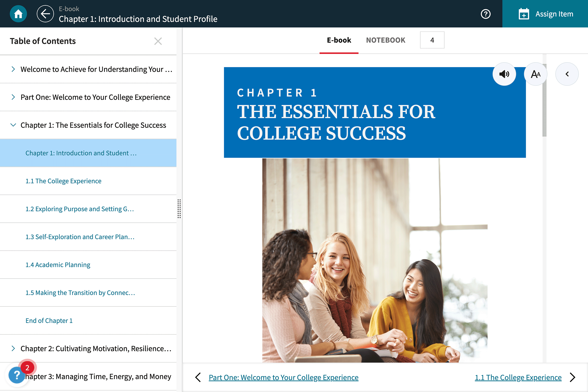Collapse Chapter 1 Essentials for College
The image size is (588, 392).
point(13,125)
